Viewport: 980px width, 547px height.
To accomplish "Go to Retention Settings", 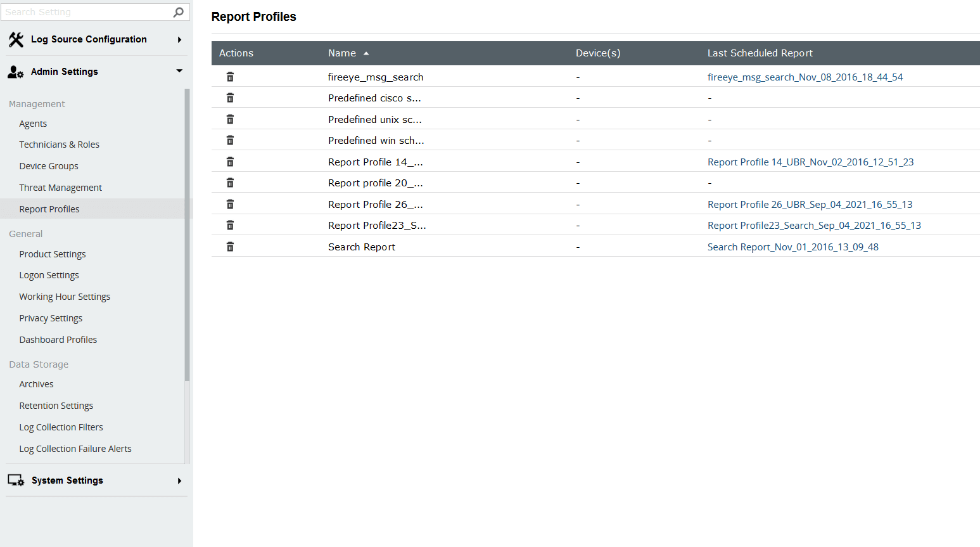I will 56,405.
